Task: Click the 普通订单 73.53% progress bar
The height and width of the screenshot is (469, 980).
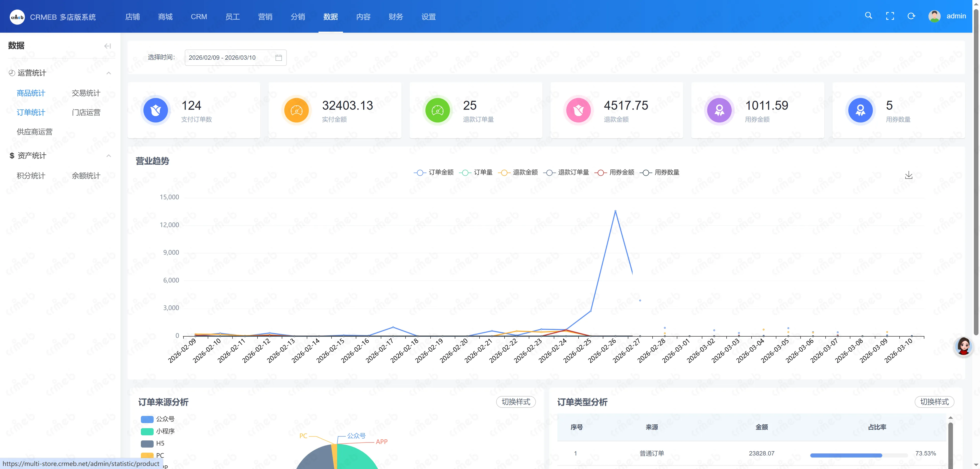Action: [859, 455]
